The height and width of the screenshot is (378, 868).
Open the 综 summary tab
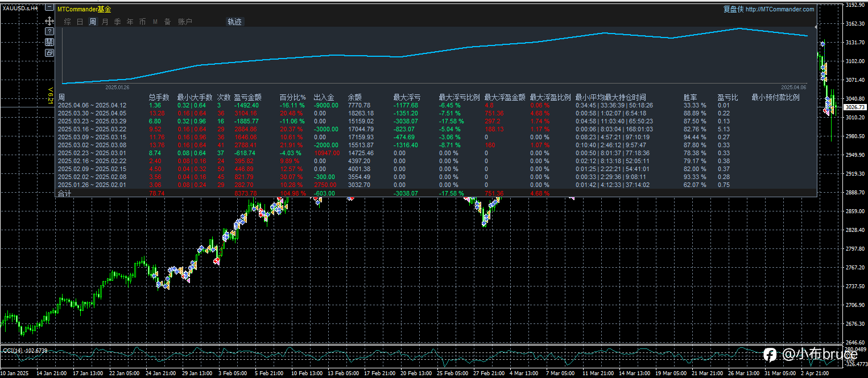[x=67, y=22]
